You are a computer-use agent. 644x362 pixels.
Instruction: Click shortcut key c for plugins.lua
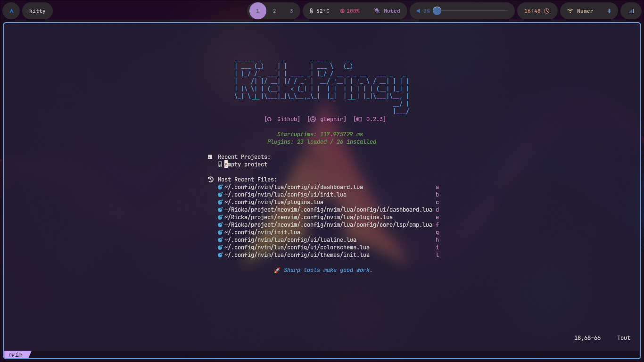click(438, 202)
